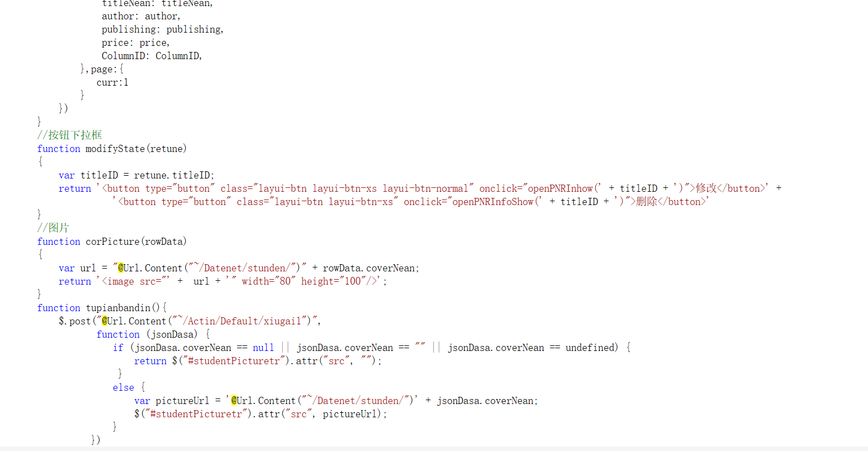Click 'openPNRInfoShow(' in the onclick attribute

(497, 202)
